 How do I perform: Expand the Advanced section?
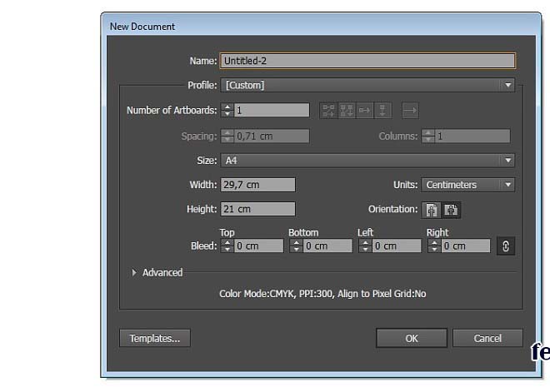click(134, 272)
